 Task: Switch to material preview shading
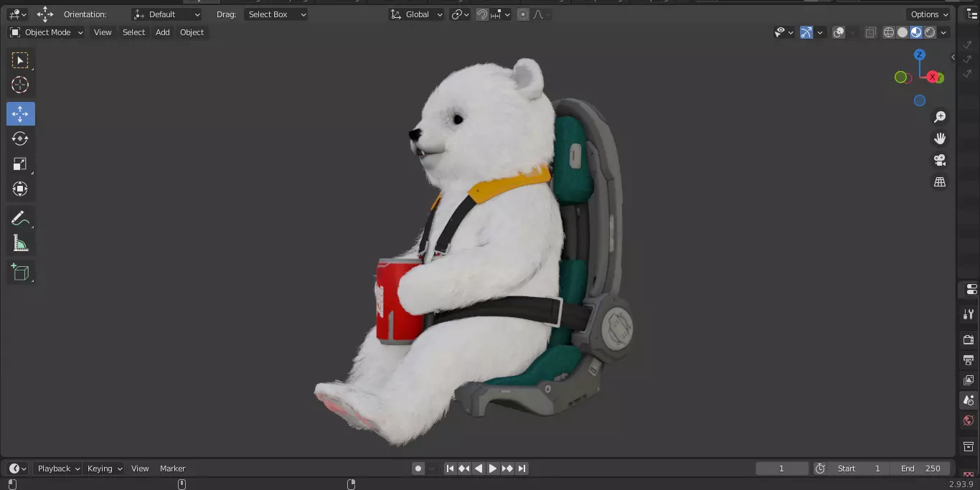[916, 32]
